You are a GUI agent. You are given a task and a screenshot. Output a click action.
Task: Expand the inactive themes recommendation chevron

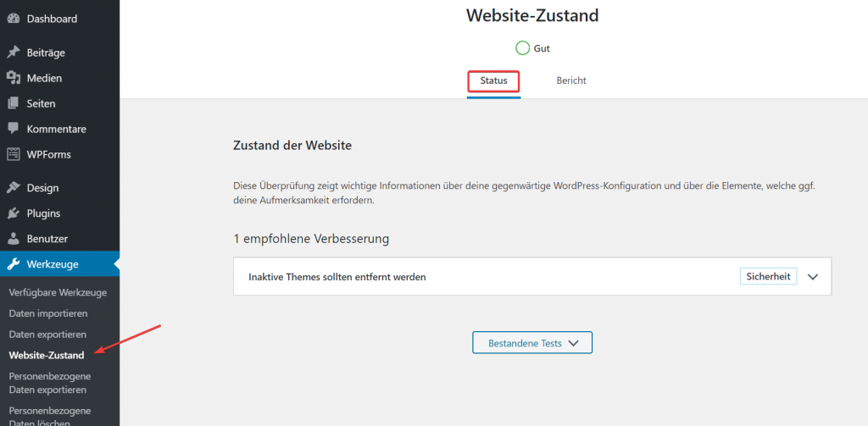click(x=812, y=277)
